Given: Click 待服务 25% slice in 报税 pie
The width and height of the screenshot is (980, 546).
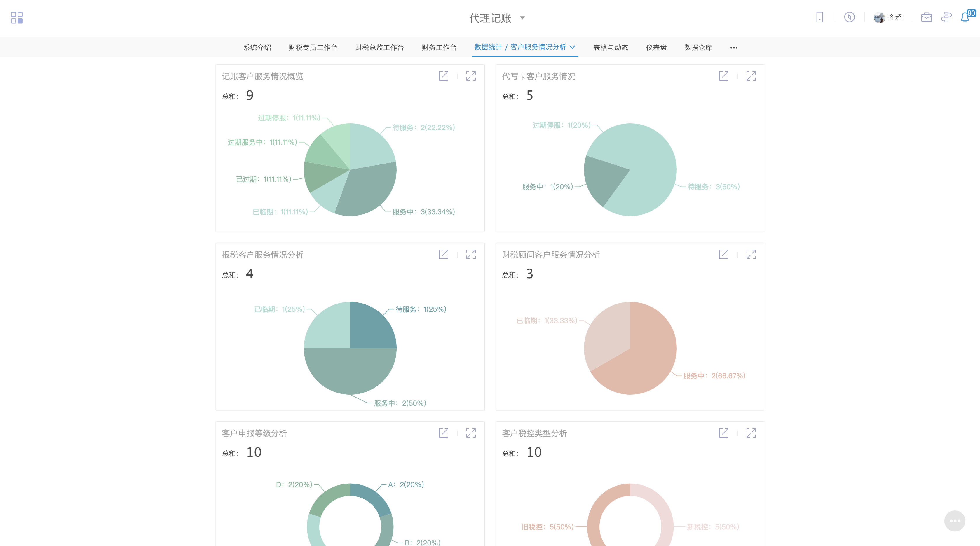Looking at the screenshot, I should click(369, 329).
